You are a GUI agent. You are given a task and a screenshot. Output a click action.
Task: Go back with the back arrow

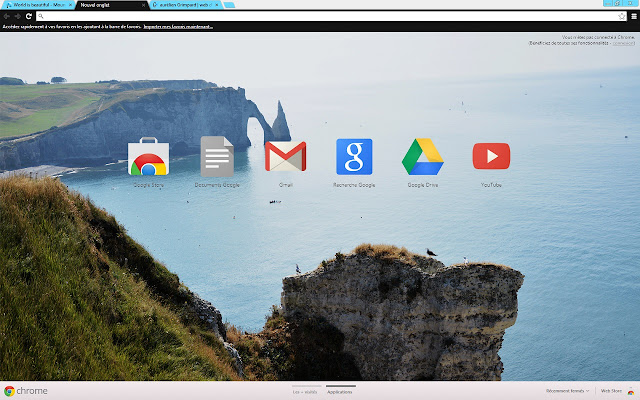[7, 16]
